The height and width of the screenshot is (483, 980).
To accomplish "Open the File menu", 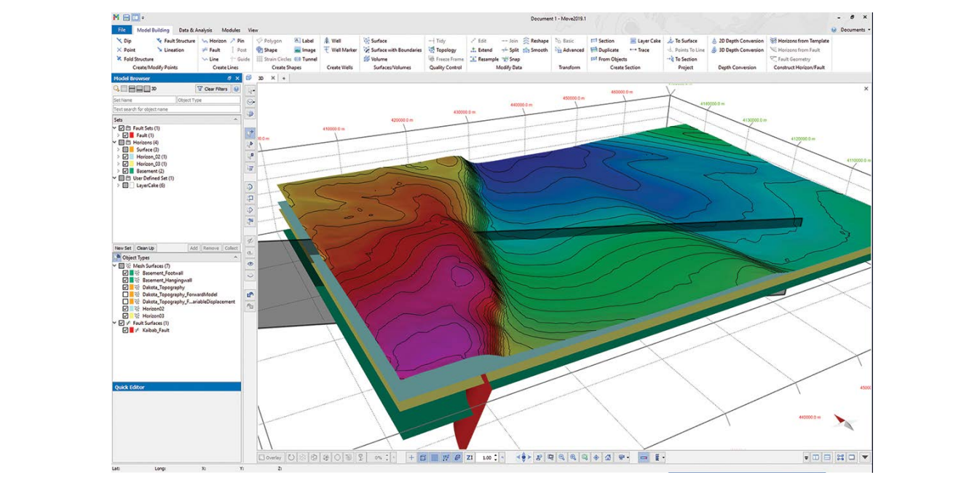I will click(x=122, y=30).
